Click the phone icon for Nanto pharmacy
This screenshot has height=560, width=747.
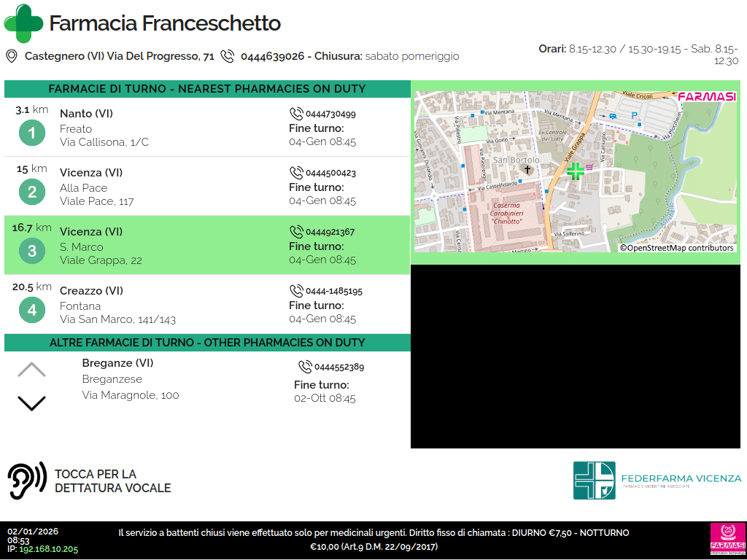coord(296,114)
